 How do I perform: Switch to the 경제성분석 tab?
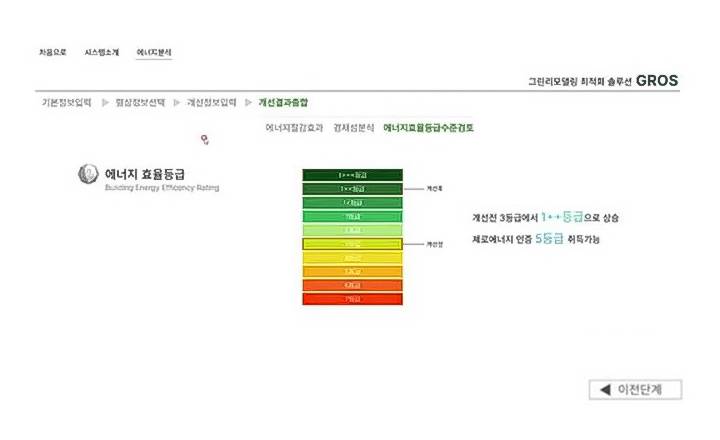pos(353,128)
